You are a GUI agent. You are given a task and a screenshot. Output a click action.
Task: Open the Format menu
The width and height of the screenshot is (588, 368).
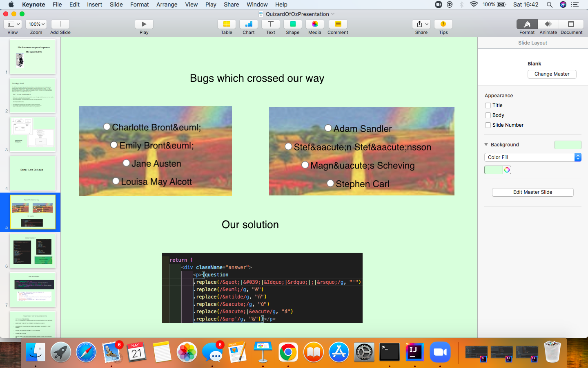140,4
